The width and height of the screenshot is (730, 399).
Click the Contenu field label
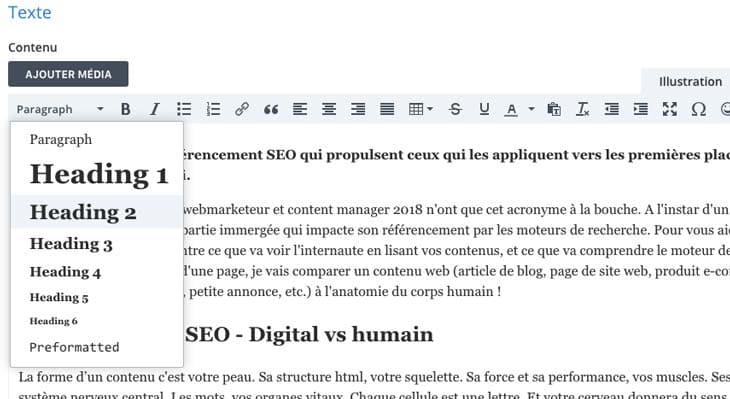(x=33, y=47)
